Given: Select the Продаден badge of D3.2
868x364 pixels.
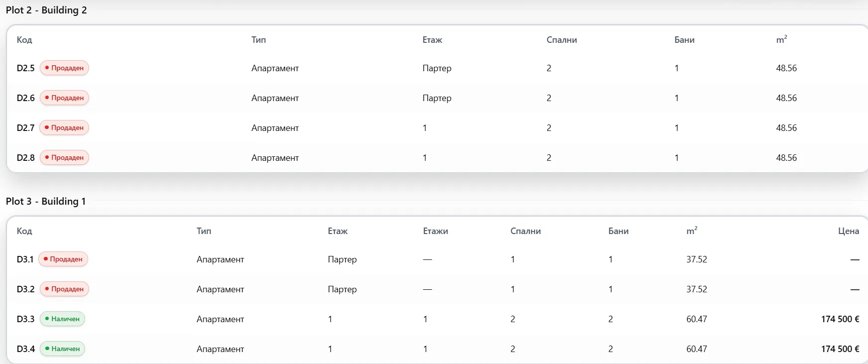Looking at the screenshot, I should 64,289.
